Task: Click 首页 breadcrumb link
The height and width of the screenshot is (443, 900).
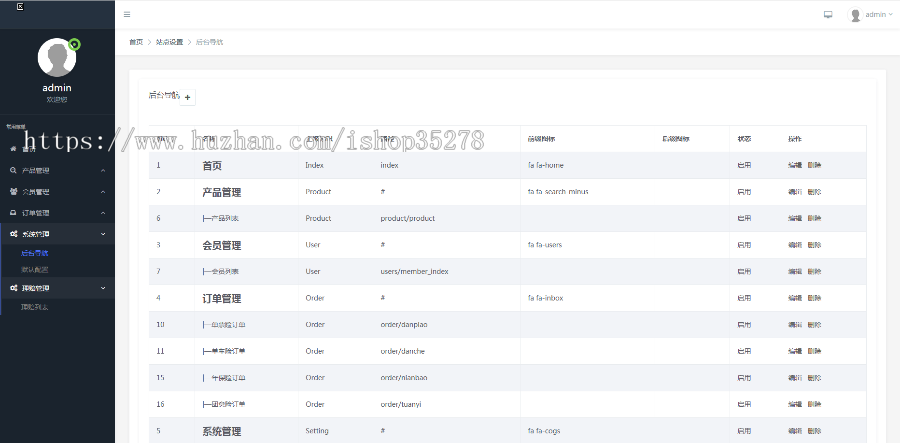Action: (136, 42)
